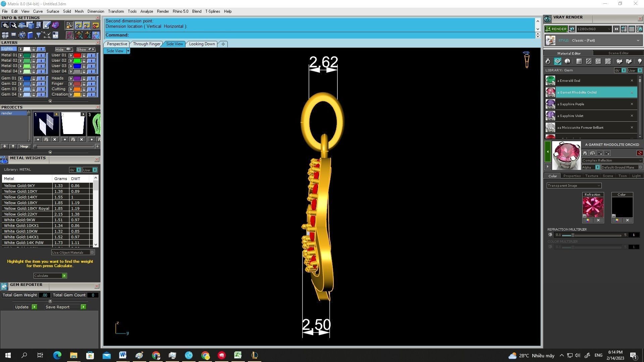Toggle User 02 layer visibility switch
Viewport: 644px width, 362px height.
pos(91,61)
